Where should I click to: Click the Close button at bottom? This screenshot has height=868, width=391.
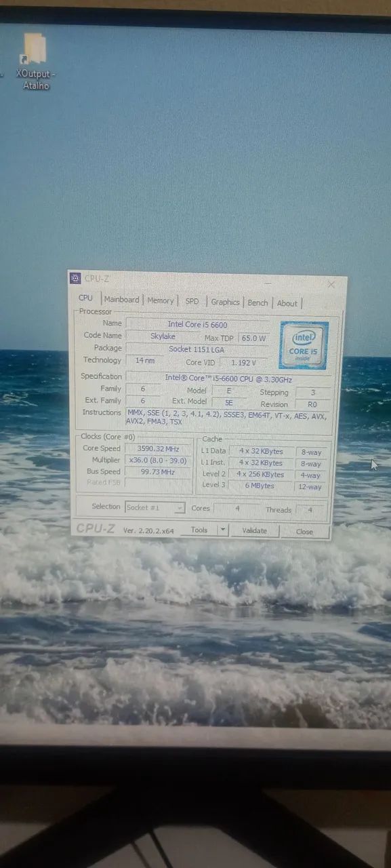304,532
